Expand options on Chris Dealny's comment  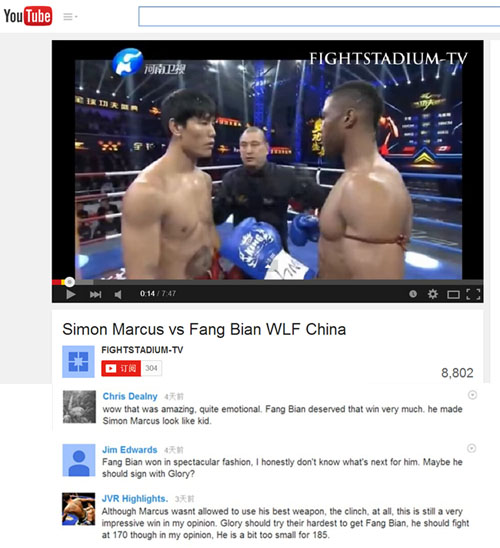click(472, 395)
